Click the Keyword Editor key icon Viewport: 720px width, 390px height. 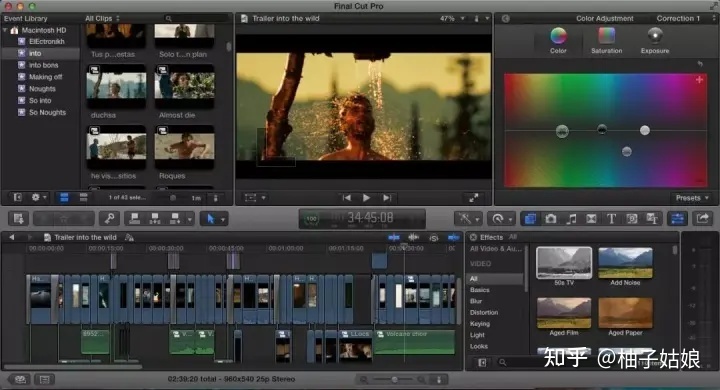[x=109, y=219]
